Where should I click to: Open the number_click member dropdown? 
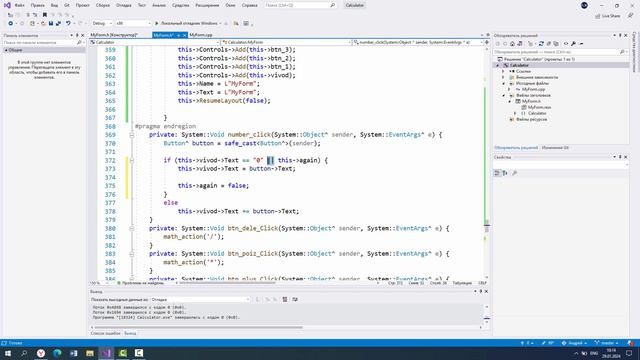417,42
